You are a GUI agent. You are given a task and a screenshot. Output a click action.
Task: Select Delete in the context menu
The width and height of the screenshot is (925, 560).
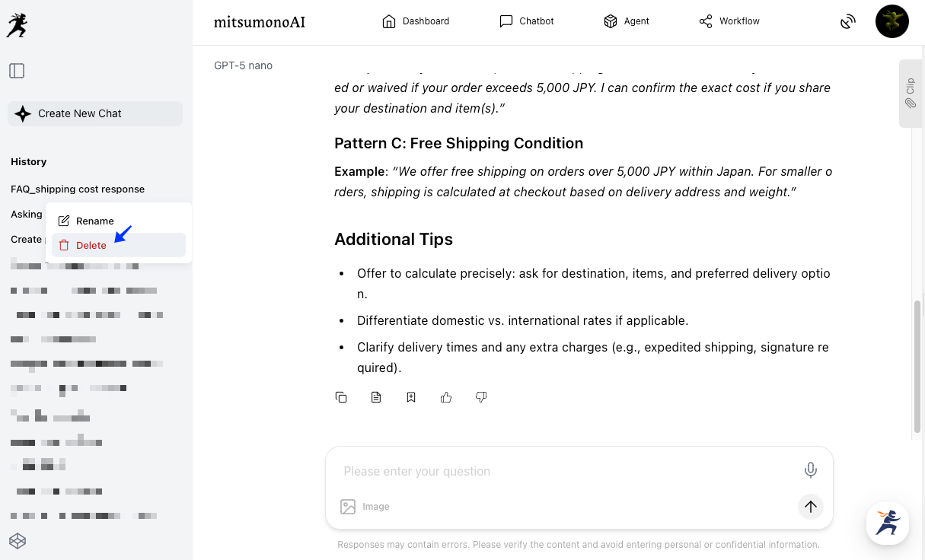[91, 245]
